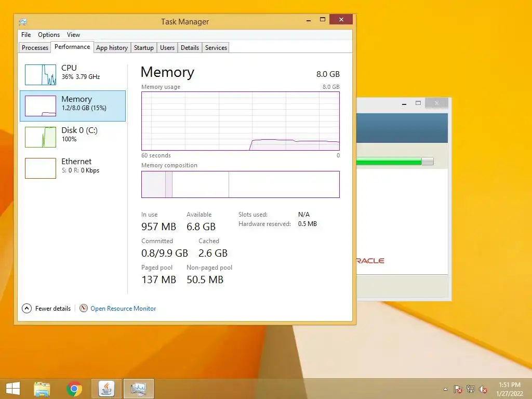Click the CPU mini graph thumbnail
The height and width of the screenshot is (399, 532).
click(41, 75)
